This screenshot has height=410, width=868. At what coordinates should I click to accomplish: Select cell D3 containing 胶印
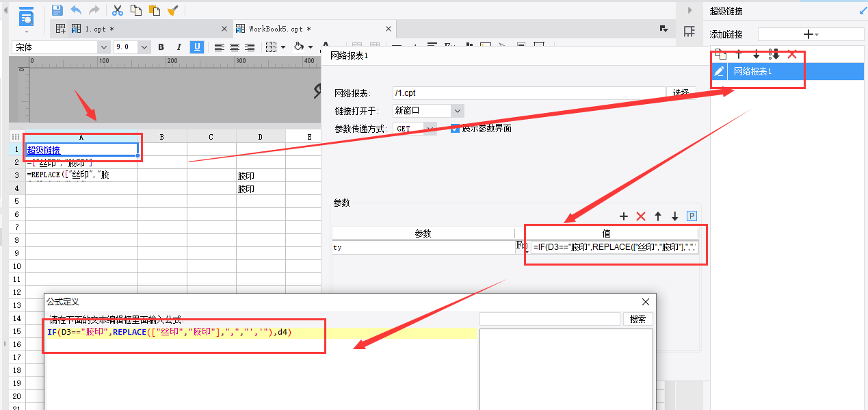pos(261,176)
